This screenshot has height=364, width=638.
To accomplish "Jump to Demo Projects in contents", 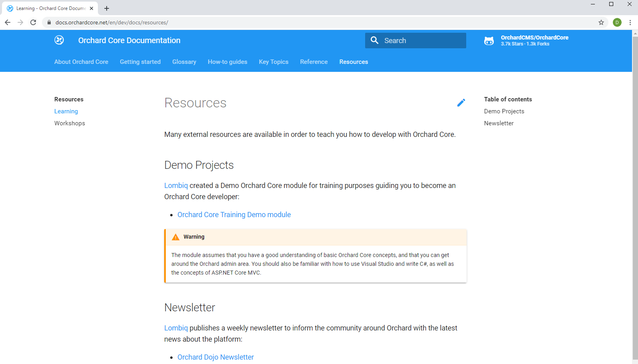I will tap(504, 111).
